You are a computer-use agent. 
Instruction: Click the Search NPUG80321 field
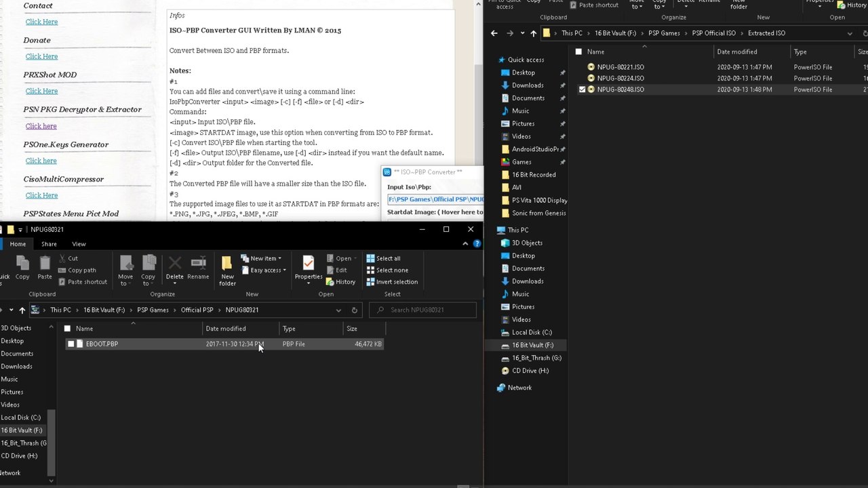click(x=423, y=310)
